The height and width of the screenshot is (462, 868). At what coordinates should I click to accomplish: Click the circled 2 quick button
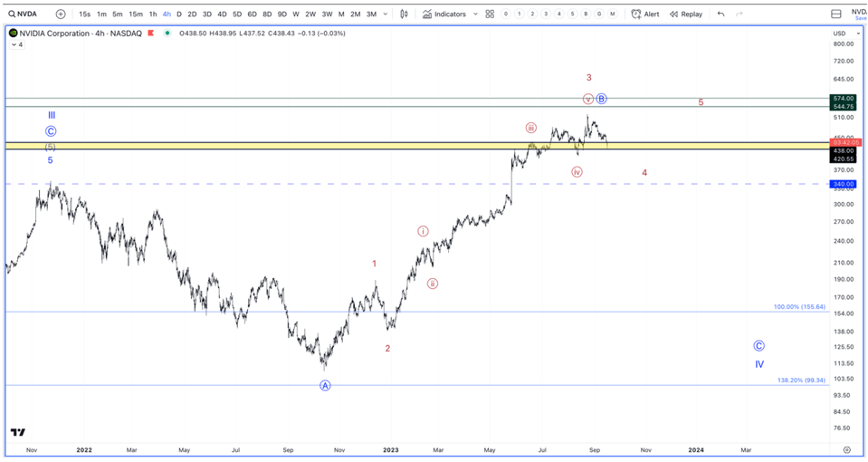coord(532,14)
